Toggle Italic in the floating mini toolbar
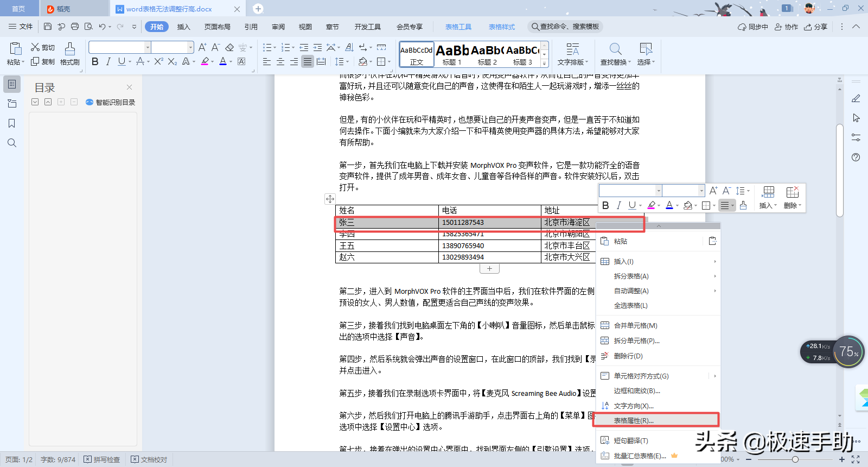This screenshot has width=868, height=467. tap(618, 205)
